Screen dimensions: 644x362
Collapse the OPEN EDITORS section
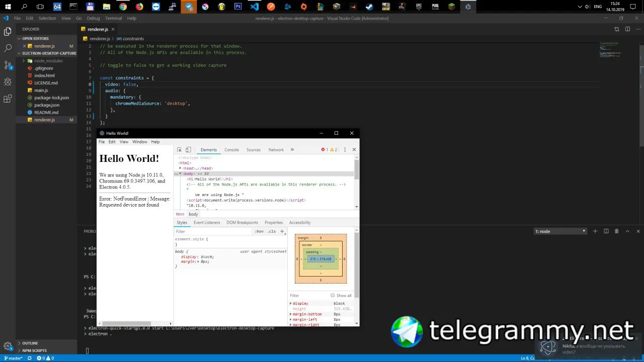pyautogui.click(x=20, y=39)
